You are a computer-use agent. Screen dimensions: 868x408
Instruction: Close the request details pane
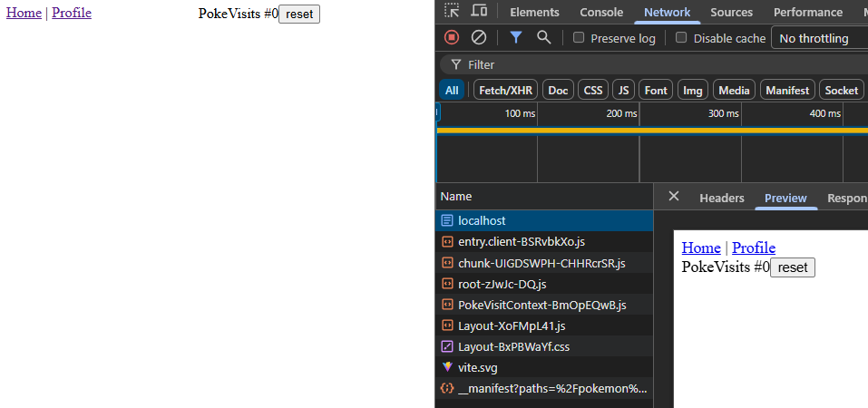(673, 197)
